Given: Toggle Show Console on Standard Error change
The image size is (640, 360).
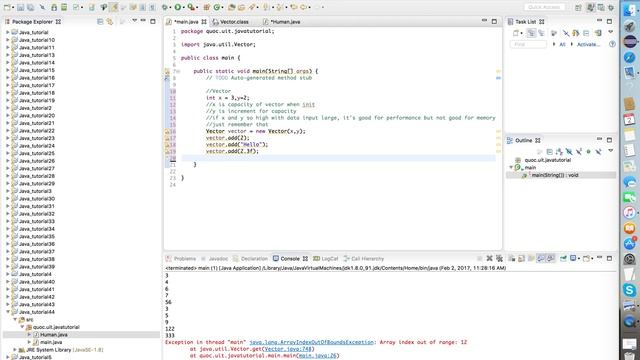Looking at the screenshot, I should point(550,258).
